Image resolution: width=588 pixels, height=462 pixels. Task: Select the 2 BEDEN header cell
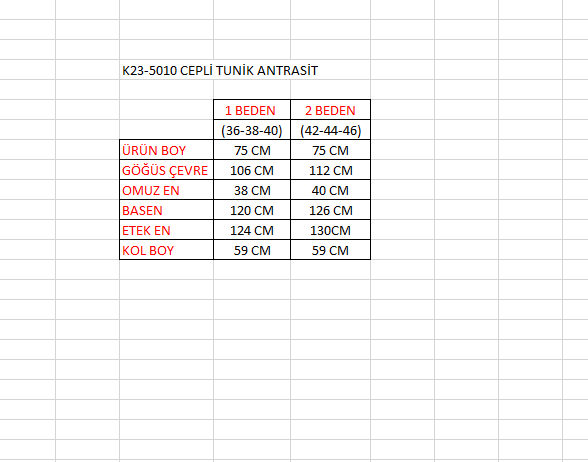point(330,110)
